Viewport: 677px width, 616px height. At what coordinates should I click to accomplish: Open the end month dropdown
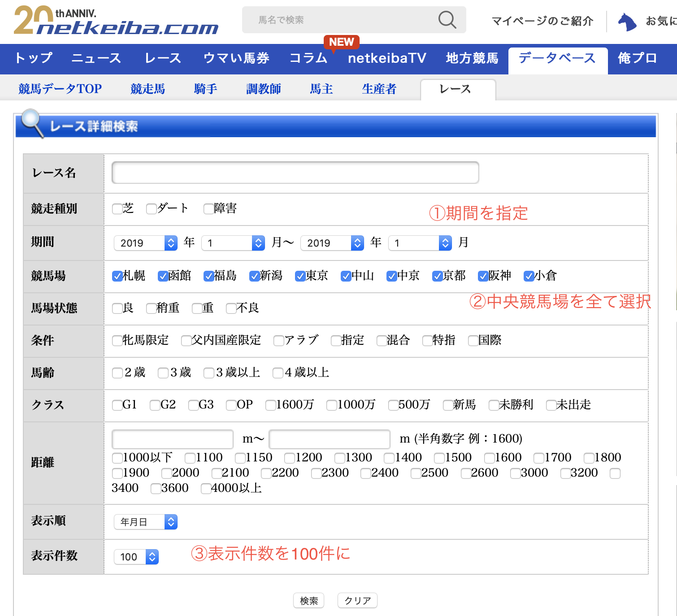click(420, 243)
